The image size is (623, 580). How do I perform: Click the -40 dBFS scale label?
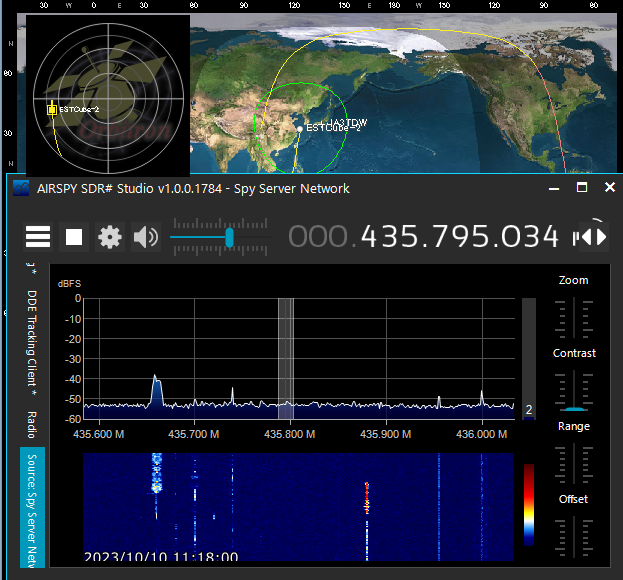[73, 379]
